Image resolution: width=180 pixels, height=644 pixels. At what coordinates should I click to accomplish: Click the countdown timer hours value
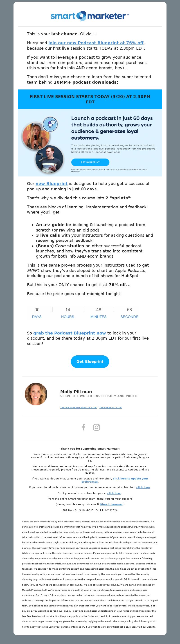pos(67,310)
